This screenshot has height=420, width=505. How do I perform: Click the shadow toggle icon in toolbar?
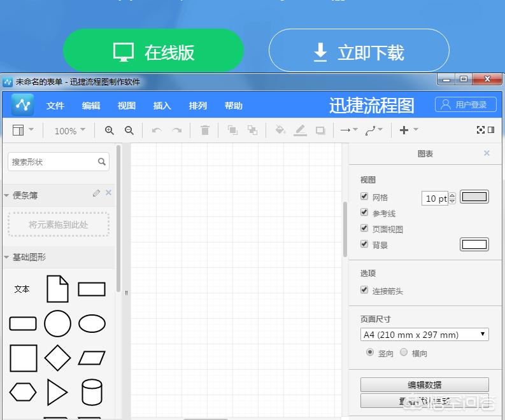click(320, 130)
